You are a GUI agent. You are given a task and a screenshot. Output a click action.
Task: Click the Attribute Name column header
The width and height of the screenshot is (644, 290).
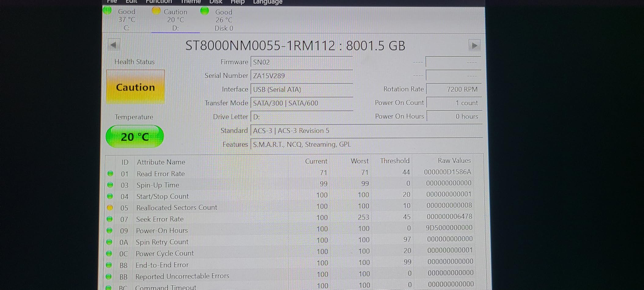coord(161,162)
